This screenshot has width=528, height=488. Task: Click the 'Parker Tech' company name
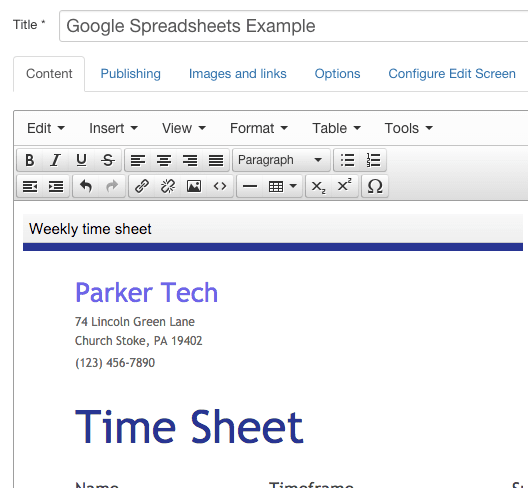click(146, 293)
